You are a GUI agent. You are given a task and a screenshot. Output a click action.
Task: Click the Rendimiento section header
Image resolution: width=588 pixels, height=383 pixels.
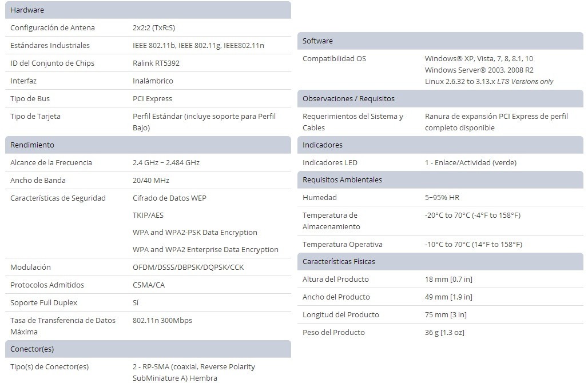(148, 145)
